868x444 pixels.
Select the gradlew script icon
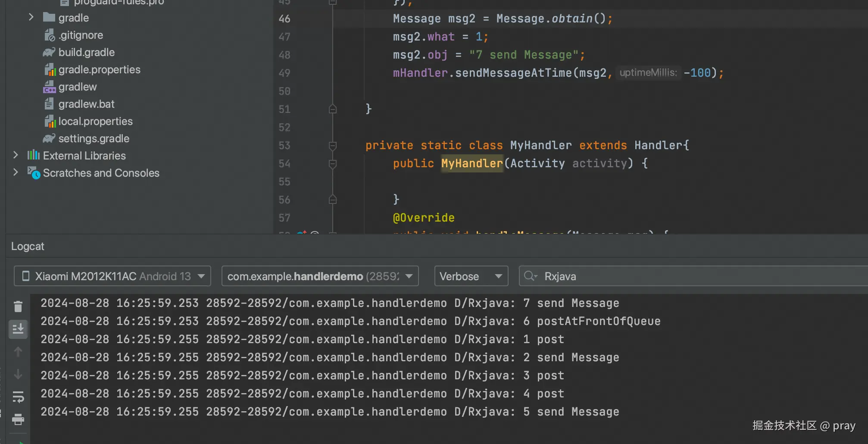point(50,87)
